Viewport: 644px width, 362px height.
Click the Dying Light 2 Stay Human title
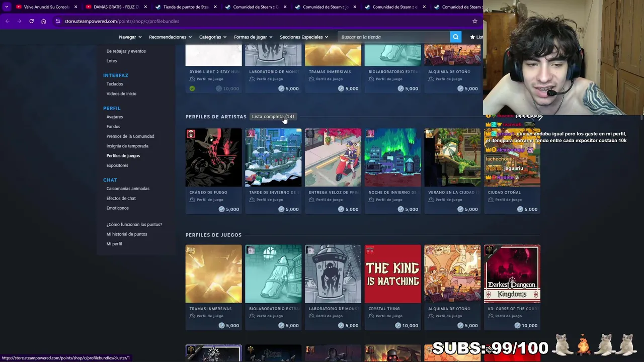[215, 71]
